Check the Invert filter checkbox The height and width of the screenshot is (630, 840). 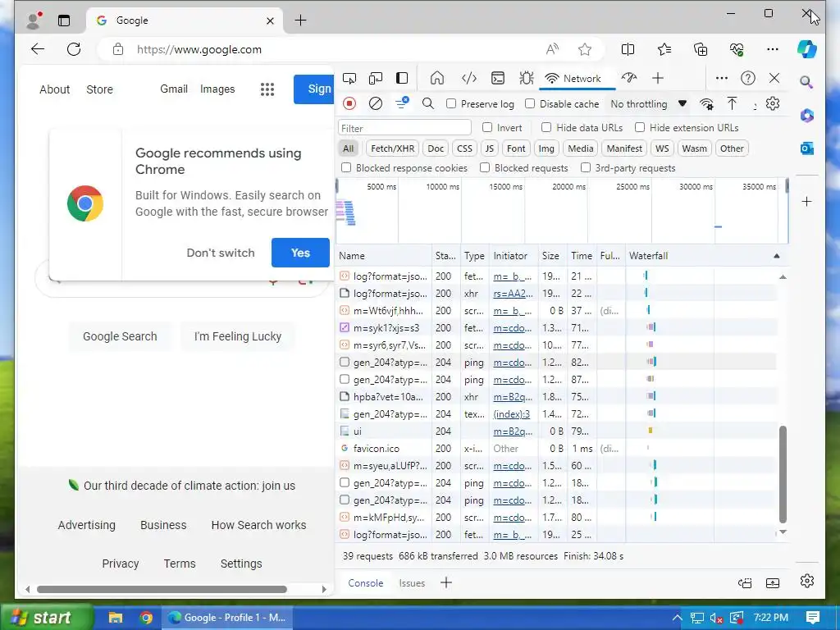point(487,127)
